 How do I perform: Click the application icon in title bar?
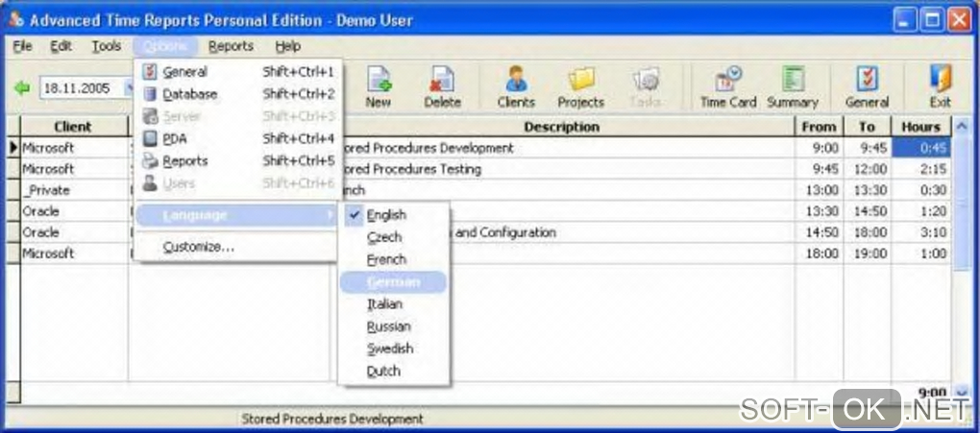17,19
